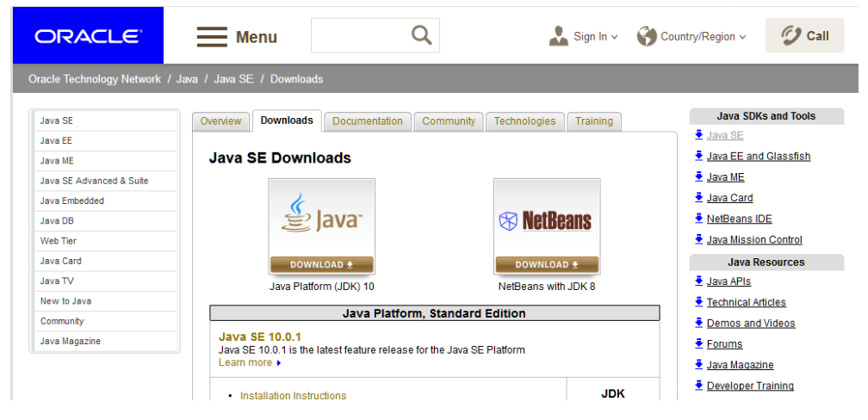Click download arrow icon beside Java Card link

[x=698, y=197]
